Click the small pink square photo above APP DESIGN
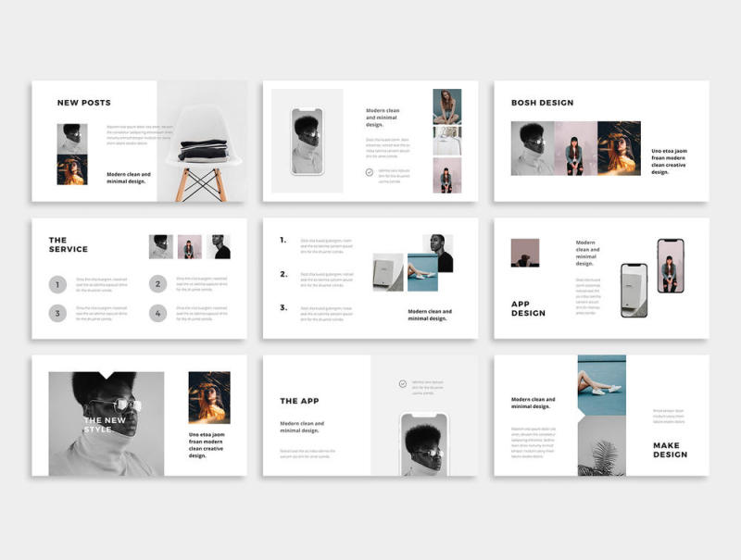 point(524,253)
